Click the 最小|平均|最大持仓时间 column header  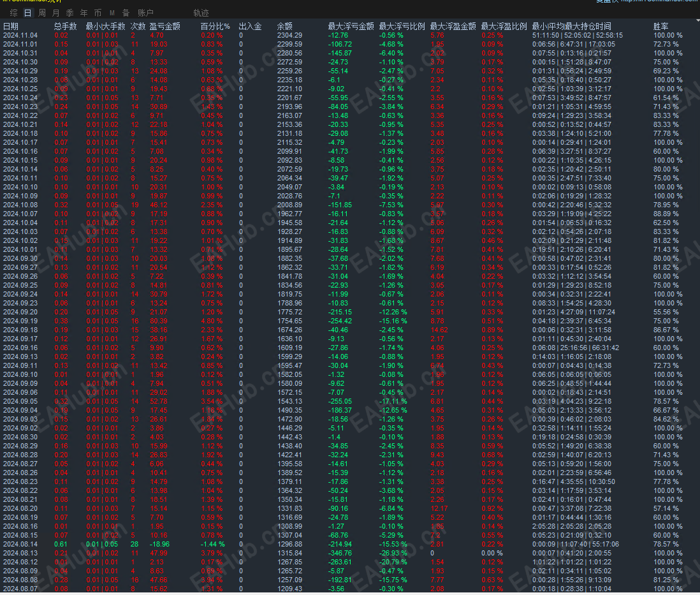(571, 26)
